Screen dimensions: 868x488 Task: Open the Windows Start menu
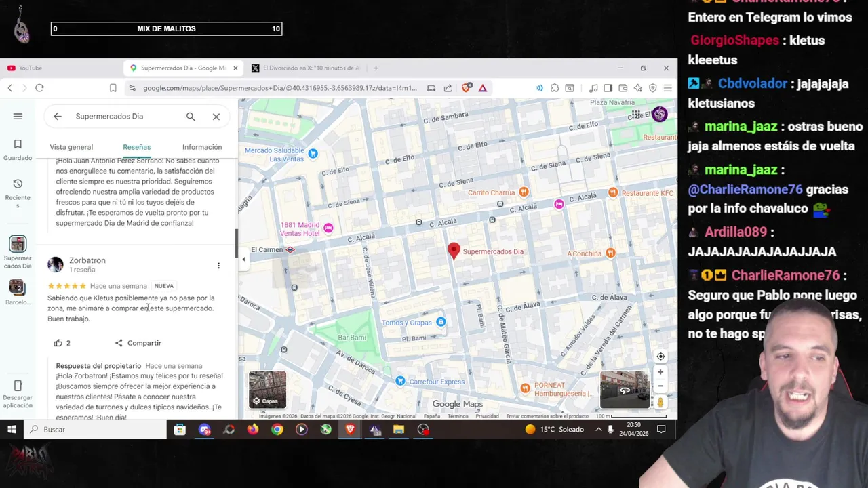(12, 429)
